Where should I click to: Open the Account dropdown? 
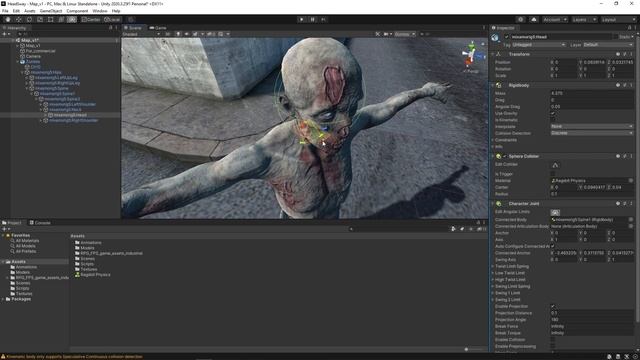(555, 20)
